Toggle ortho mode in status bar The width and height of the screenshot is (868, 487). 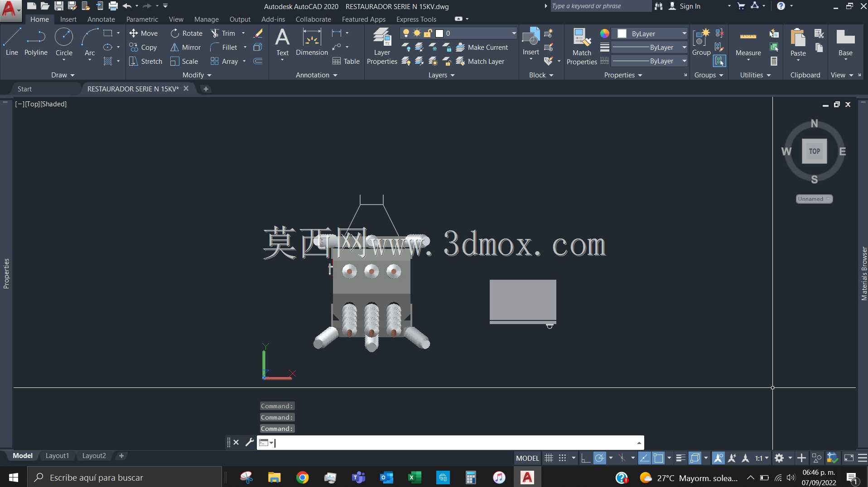point(585,458)
